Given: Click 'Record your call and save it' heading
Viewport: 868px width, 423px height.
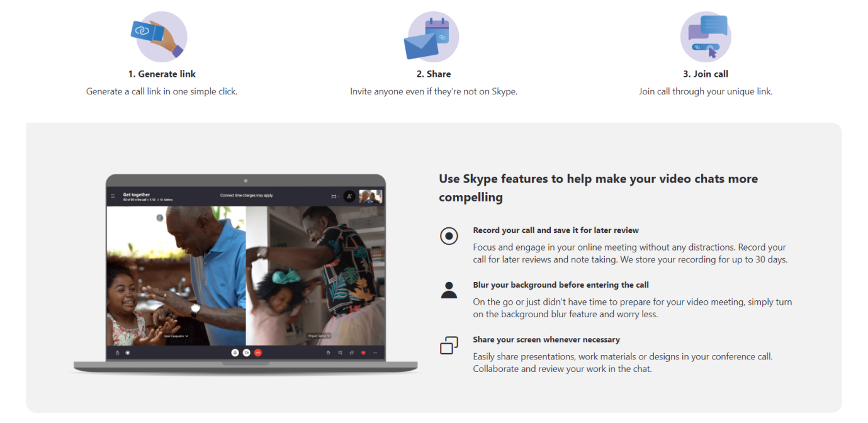Looking at the screenshot, I should pyautogui.click(x=556, y=230).
